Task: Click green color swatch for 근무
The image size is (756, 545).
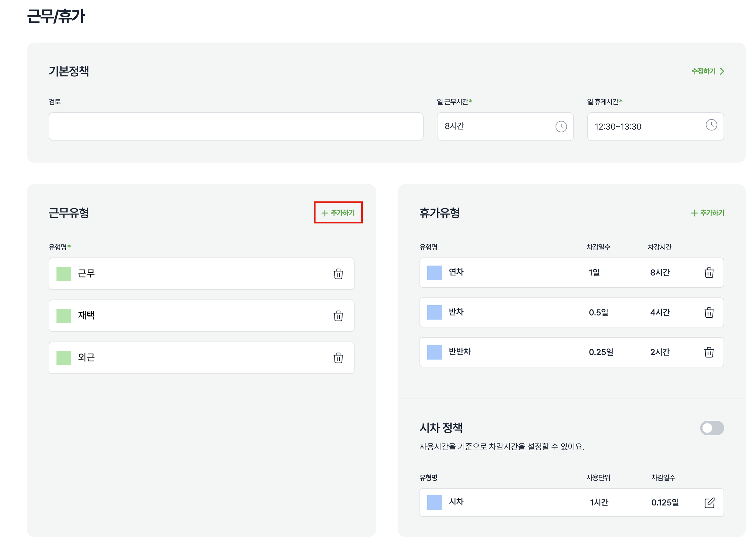Action: (x=64, y=274)
